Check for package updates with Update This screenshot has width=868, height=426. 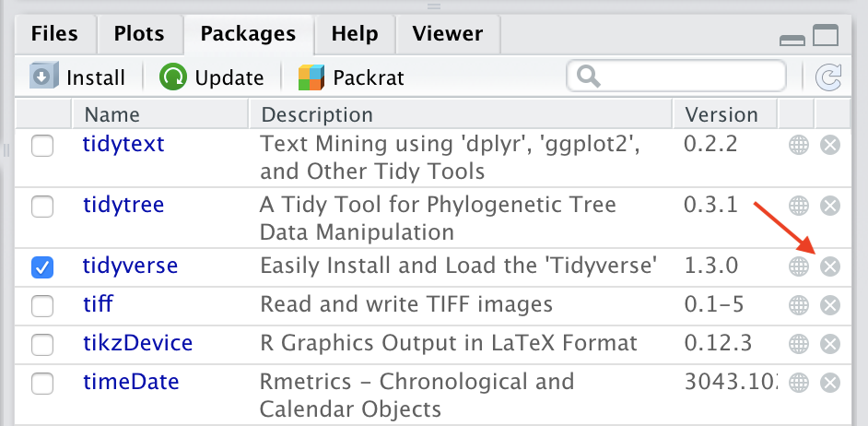coord(212,77)
